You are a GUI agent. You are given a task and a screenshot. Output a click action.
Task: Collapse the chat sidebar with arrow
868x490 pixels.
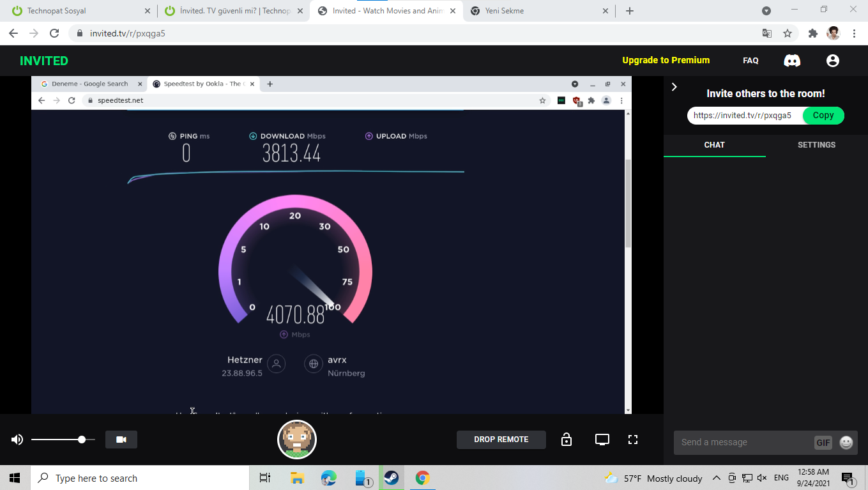674,87
